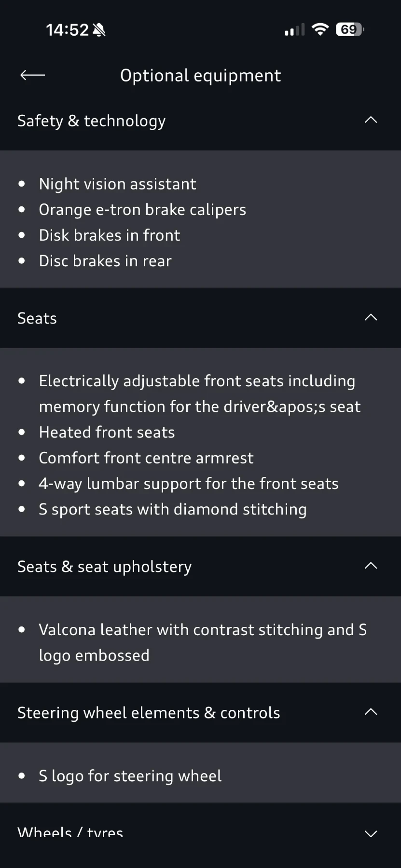Image resolution: width=401 pixels, height=868 pixels.
Task: Tap the Optional equipment title
Action: [x=200, y=75]
